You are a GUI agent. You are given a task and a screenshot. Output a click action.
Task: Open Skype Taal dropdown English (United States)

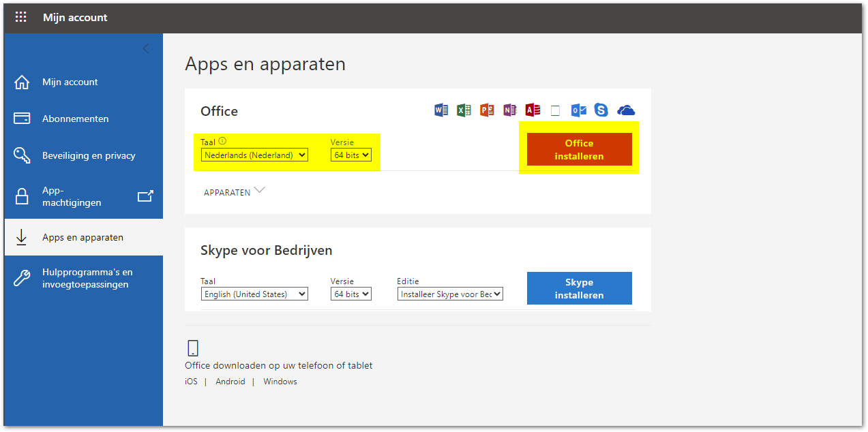pos(254,294)
